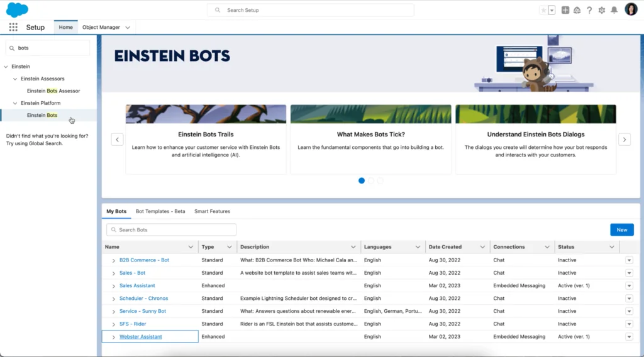Viewport: 644px width, 357px height.
Task: Click the Salesforce cloud logo
Action: tap(17, 10)
